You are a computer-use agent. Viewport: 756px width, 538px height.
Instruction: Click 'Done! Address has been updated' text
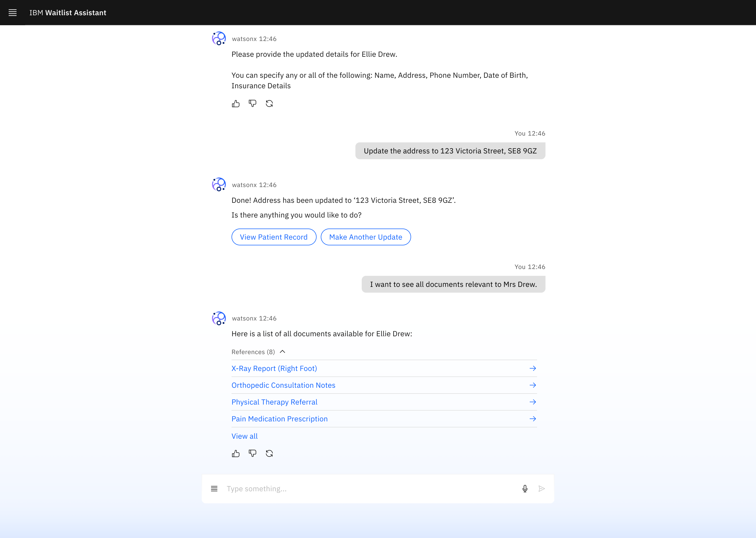(x=344, y=200)
